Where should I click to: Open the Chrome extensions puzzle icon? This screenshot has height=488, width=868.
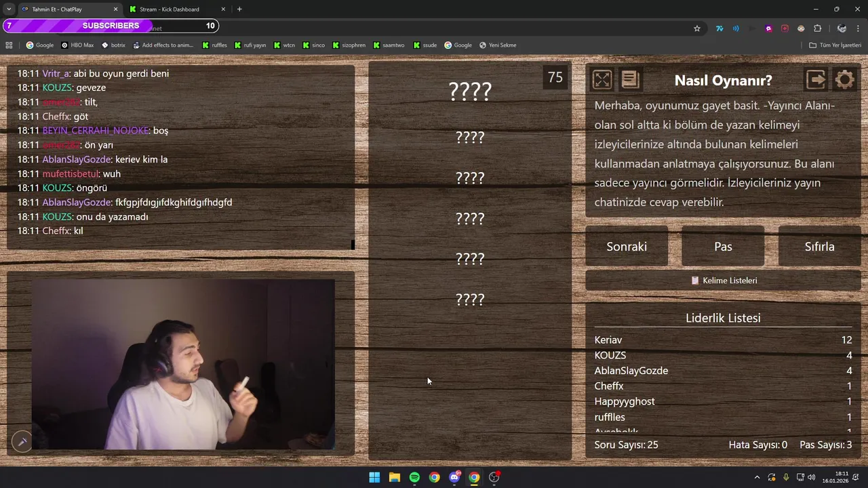817,28
